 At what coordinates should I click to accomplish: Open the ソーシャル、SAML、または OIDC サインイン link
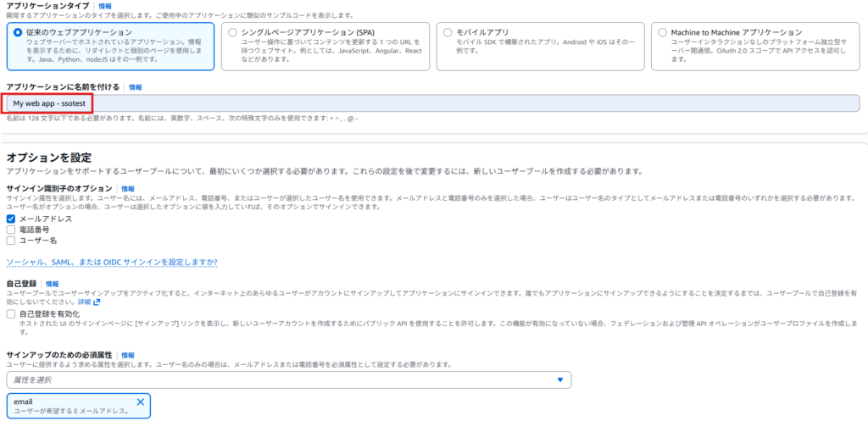(112, 263)
